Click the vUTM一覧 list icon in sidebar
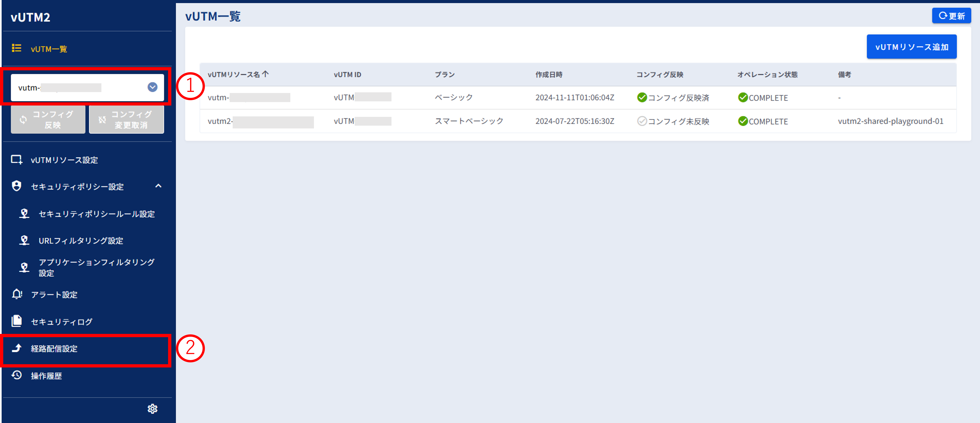The width and height of the screenshot is (980, 423). [x=16, y=48]
